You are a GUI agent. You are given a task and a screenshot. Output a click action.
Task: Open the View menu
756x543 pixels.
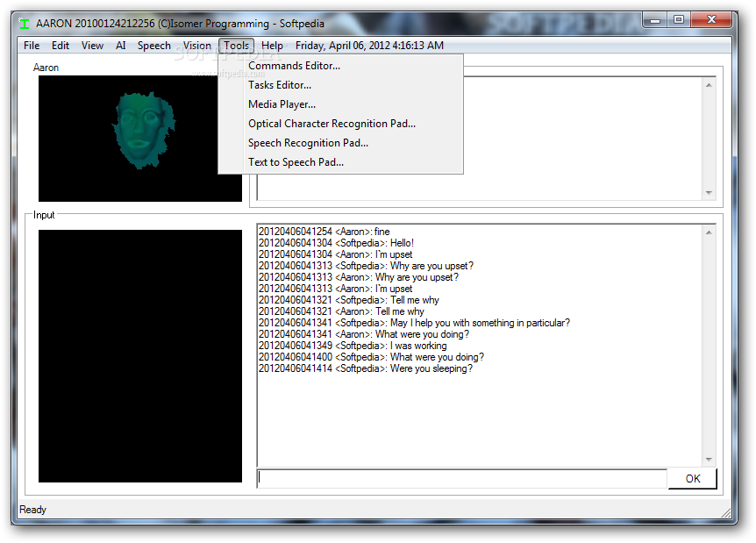click(92, 46)
